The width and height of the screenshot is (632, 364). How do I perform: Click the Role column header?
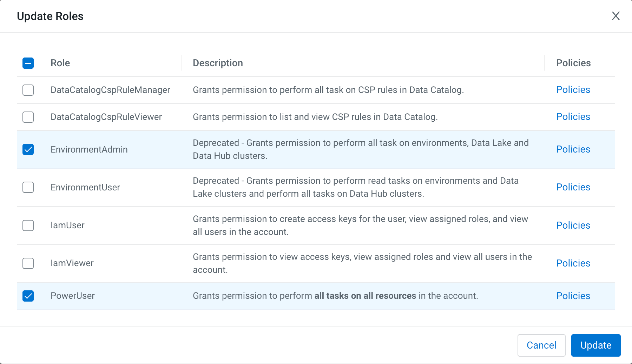pos(60,63)
